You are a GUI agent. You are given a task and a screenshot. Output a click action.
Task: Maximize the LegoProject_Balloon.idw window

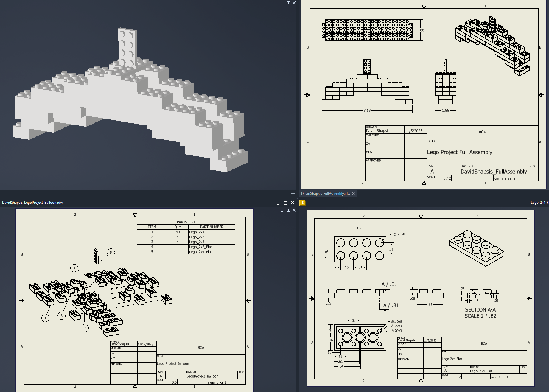pyautogui.click(x=285, y=203)
